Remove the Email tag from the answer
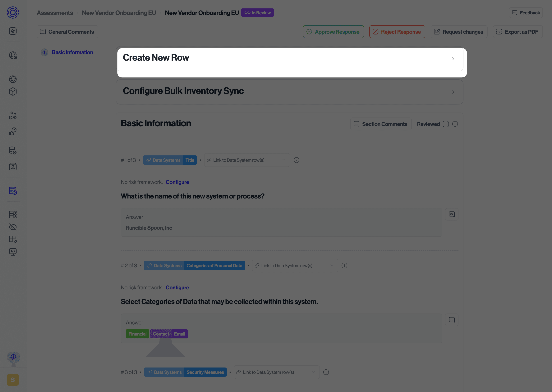Screen dimensions: 552x392 [179, 334]
